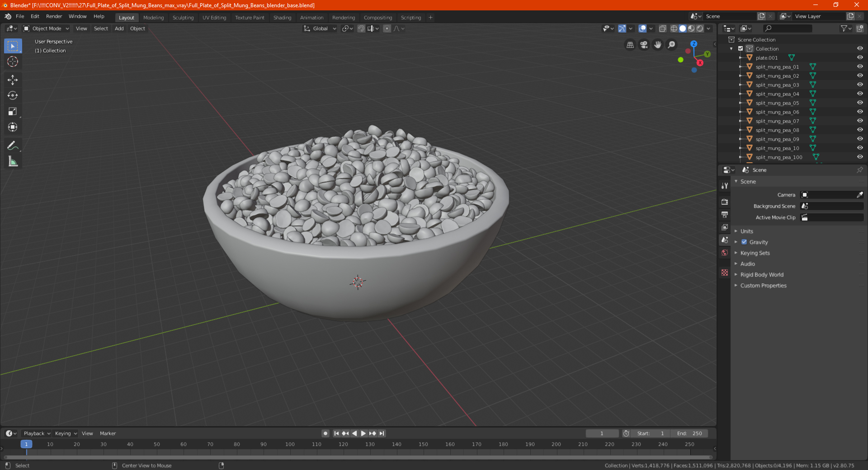Viewport: 868px width, 470px height.
Task: Switch to material preview shading
Action: click(691, 28)
